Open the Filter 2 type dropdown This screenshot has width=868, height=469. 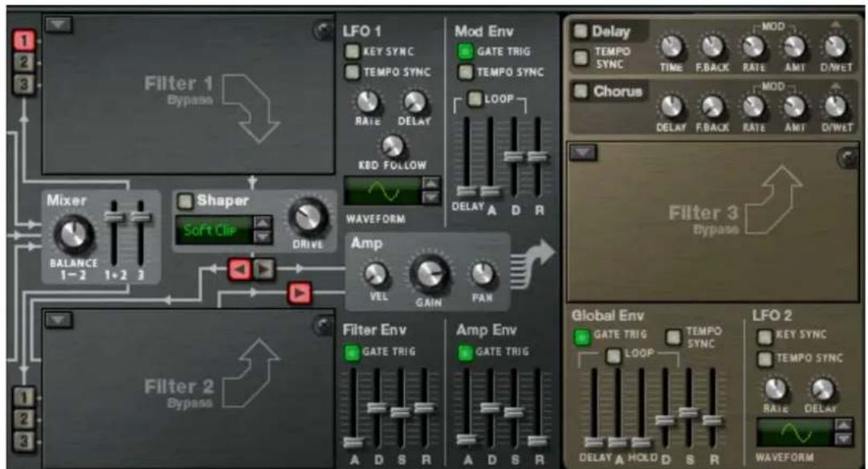(58, 320)
